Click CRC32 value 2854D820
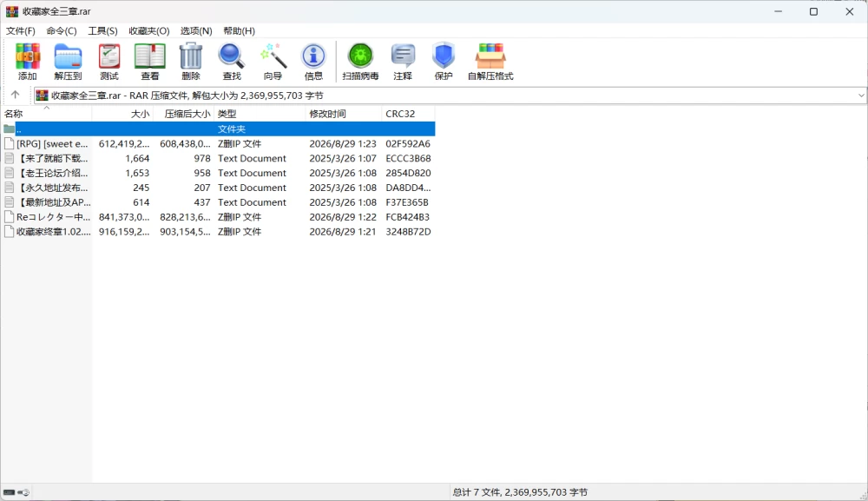 [408, 173]
